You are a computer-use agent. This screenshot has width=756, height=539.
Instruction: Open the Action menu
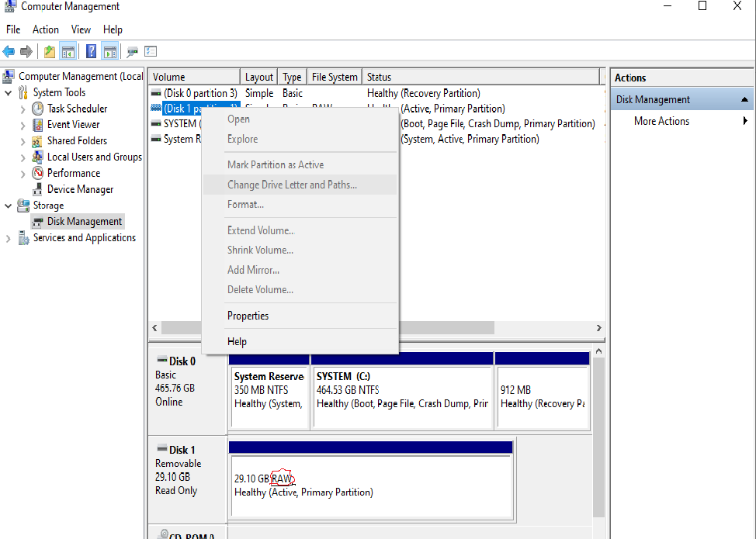click(45, 30)
